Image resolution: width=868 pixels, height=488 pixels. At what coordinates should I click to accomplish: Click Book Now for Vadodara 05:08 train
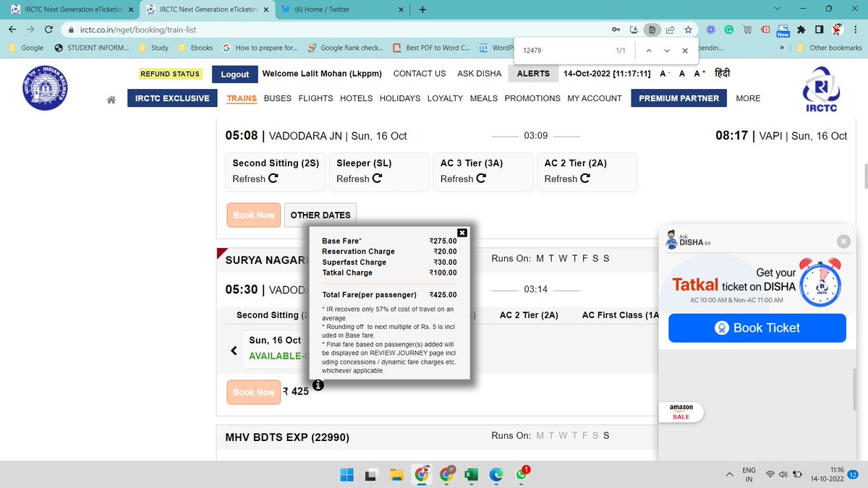[254, 215]
